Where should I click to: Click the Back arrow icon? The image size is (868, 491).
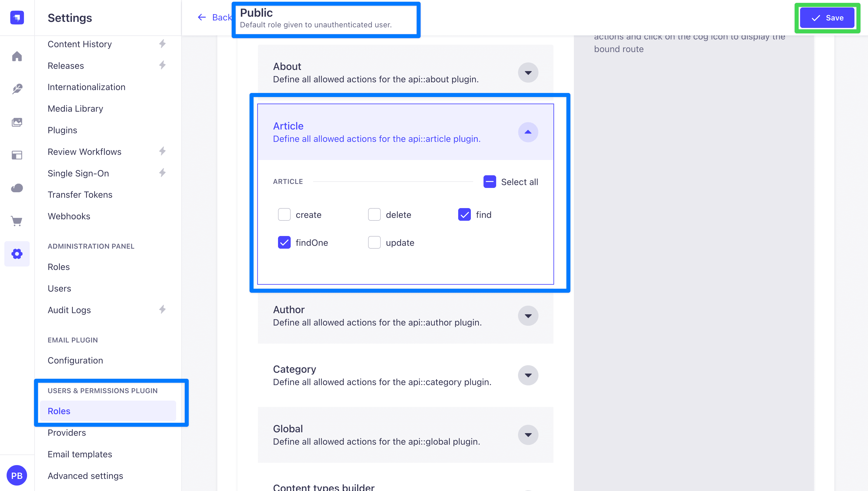click(202, 17)
